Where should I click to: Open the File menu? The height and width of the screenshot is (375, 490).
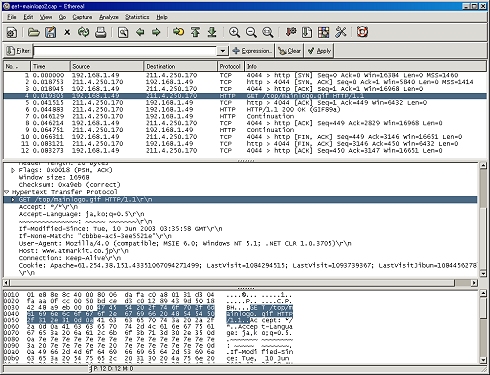pyautogui.click(x=12, y=17)
